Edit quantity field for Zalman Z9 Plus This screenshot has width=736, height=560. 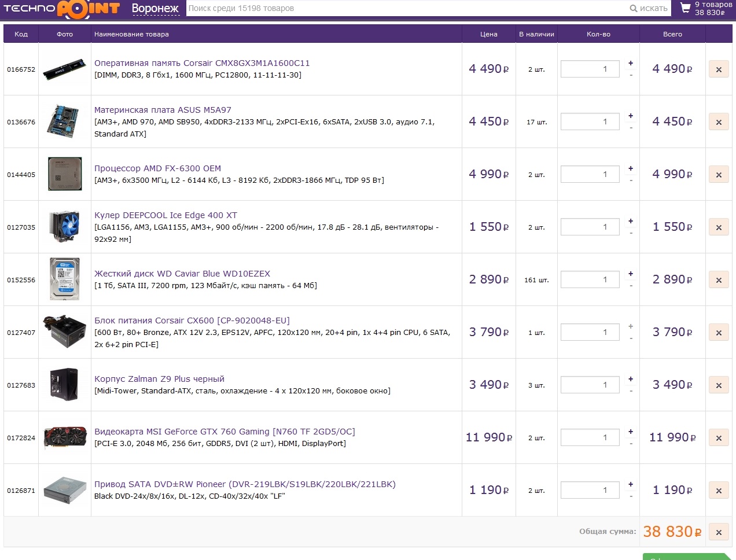590,385
